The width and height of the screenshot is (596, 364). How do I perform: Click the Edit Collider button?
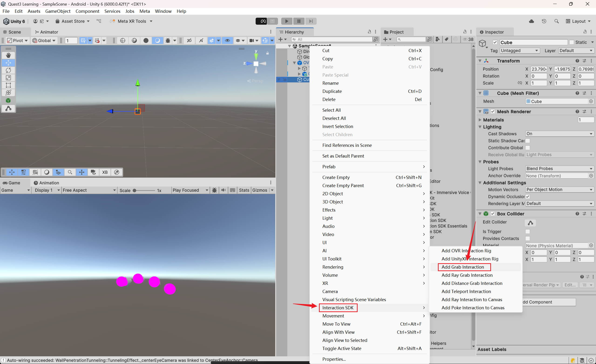(x=530, y=222)
